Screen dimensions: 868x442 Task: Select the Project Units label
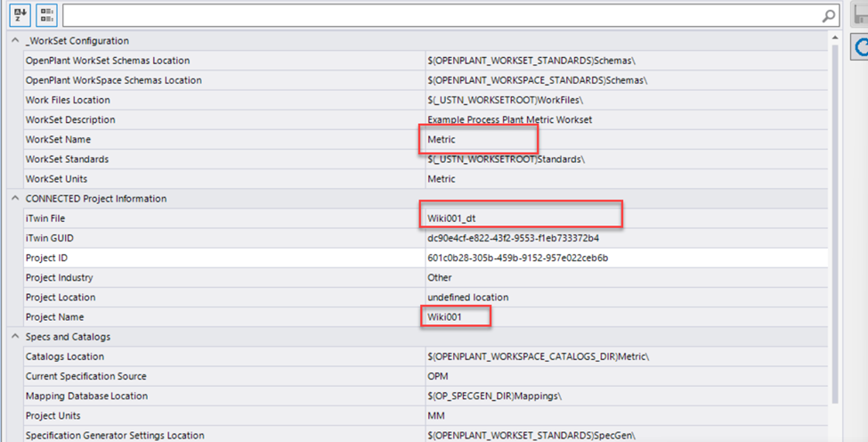tap(53, 416)
